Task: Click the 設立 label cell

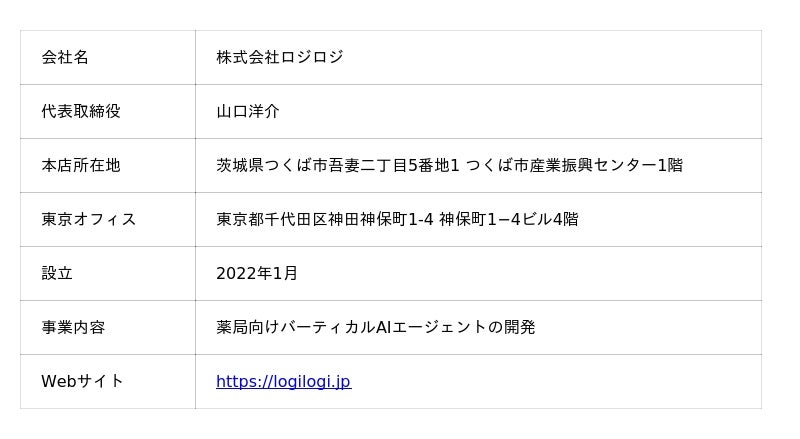Action: click(x=57, y=273)
